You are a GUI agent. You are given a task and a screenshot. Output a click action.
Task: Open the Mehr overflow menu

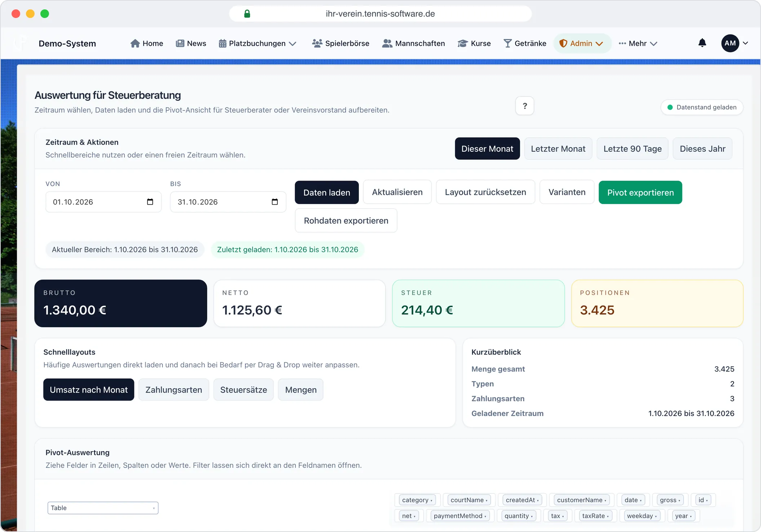[x=638, y=44]
